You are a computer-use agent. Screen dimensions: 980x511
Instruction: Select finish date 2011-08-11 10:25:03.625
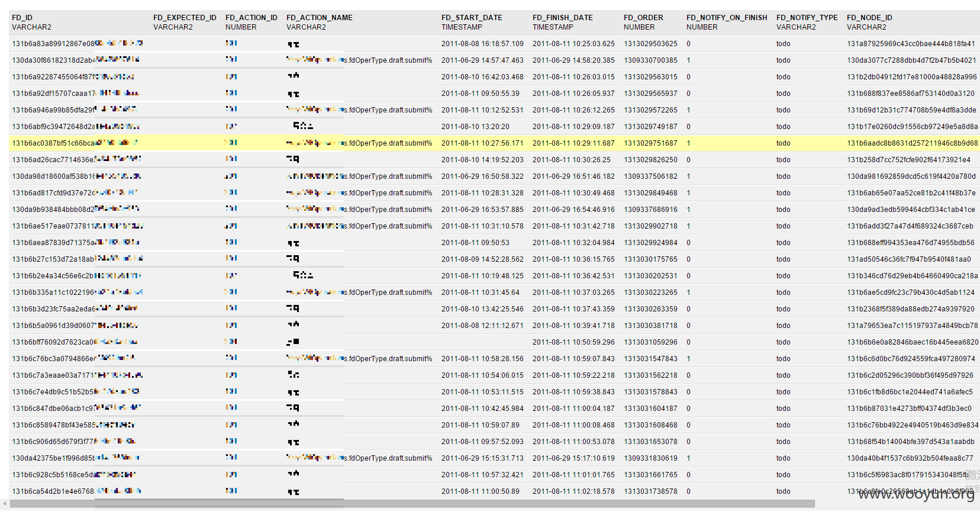(x=573, y=44)
